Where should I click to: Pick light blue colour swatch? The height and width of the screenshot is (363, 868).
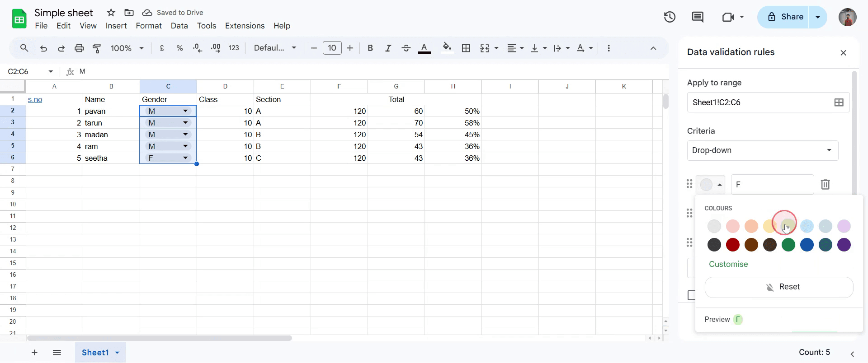coord(807,226)
